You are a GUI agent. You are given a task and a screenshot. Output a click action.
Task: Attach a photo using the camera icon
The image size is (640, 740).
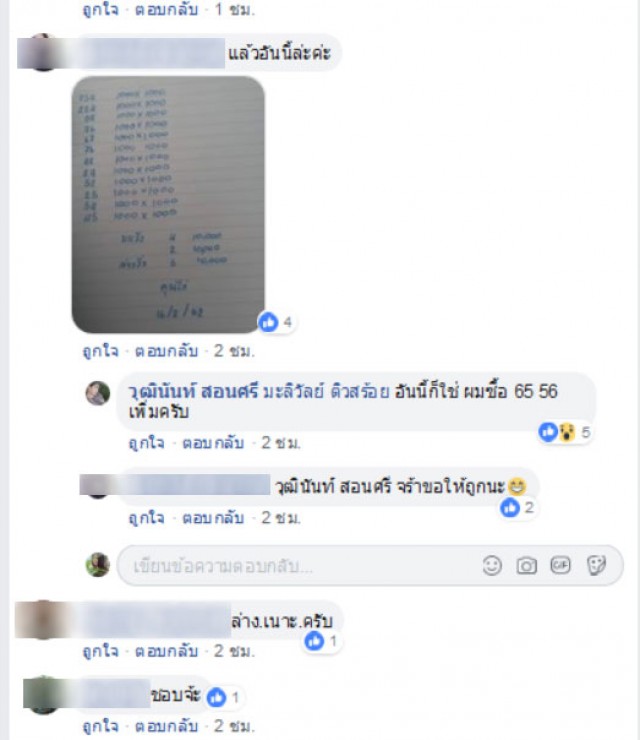(526, 565)
